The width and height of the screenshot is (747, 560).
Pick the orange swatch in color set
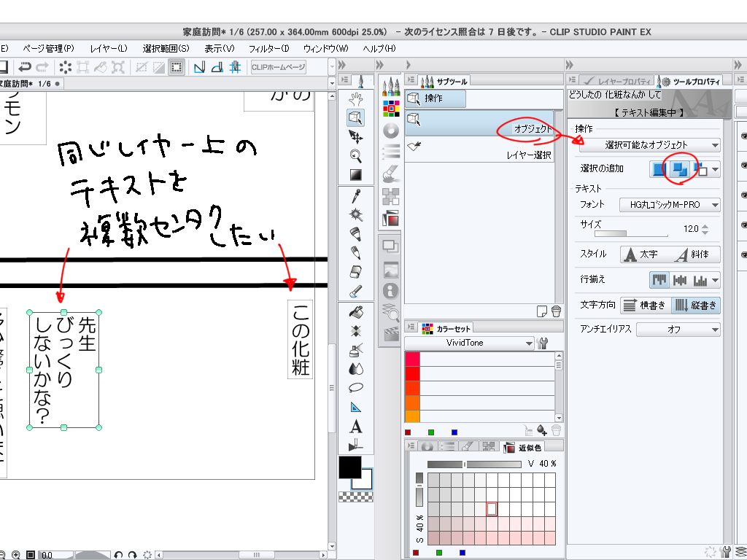point(412,402)
